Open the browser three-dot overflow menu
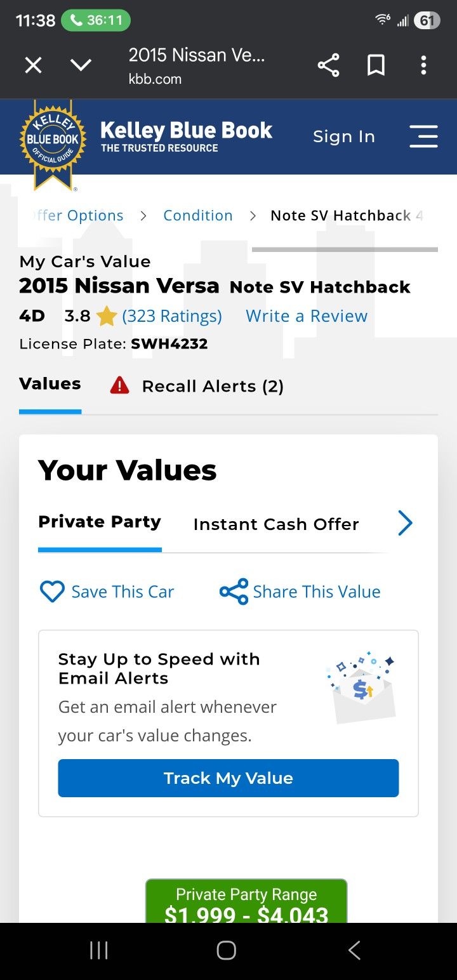The image size is (457, 980). coord(423,65)
